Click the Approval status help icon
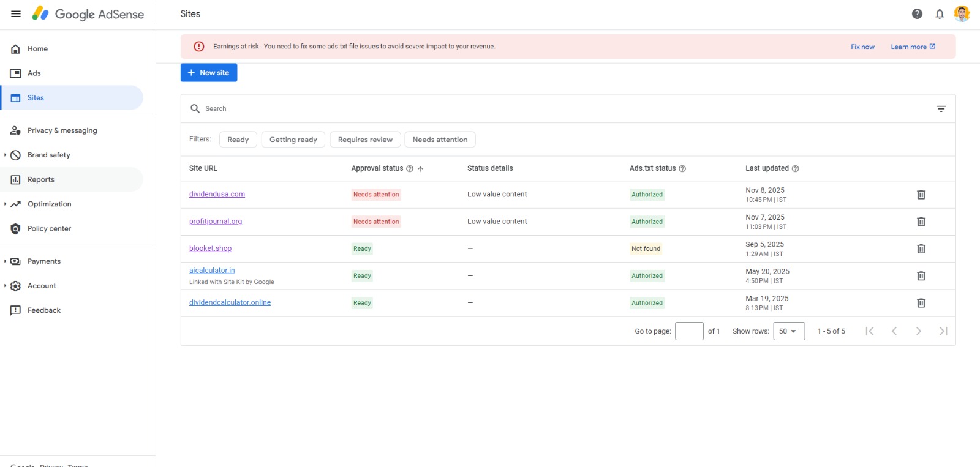Viewport: 980px width, 467px height. [410, 169]
